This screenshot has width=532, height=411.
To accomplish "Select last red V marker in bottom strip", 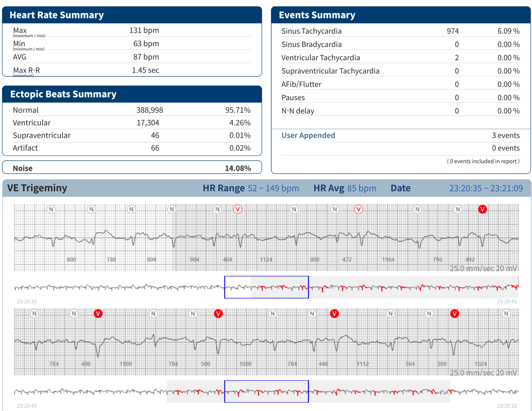I will point(454,314).
